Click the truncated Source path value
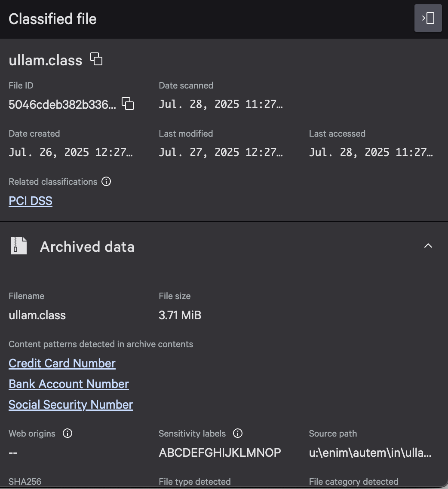The image size is (448, 489). [370, 452]
